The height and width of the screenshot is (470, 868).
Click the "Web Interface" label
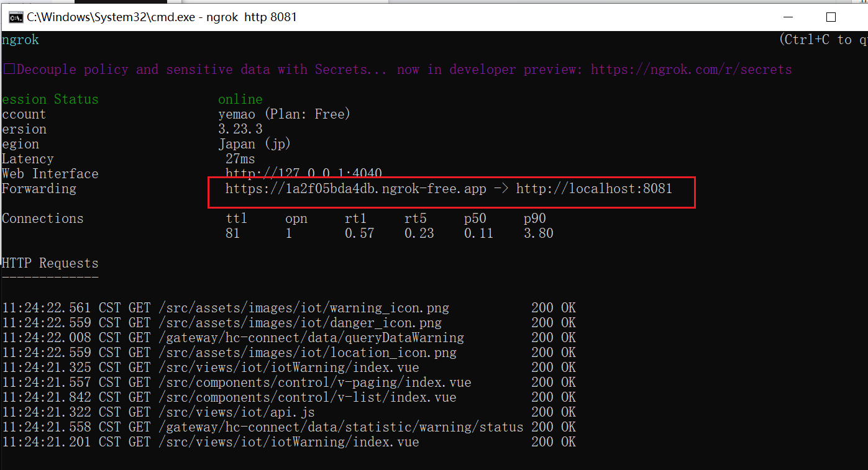click(50, 174)
